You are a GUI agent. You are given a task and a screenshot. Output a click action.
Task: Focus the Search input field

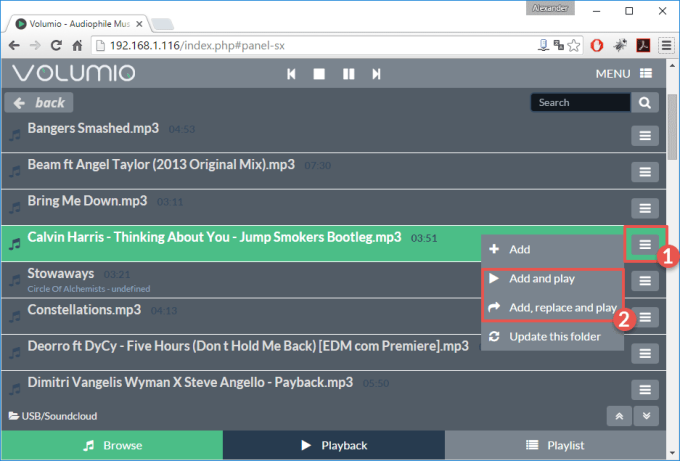point(581,102)
